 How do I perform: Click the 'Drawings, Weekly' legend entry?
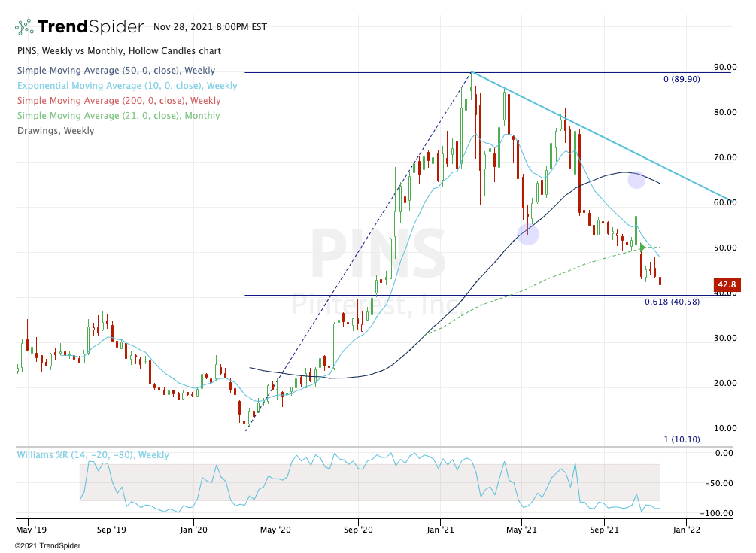(56, 131)
